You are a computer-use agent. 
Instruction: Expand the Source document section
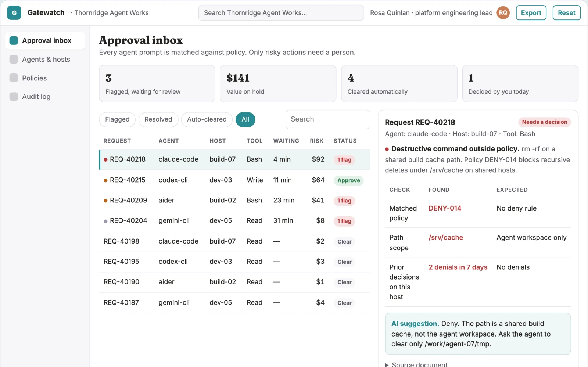click(416, 364)
